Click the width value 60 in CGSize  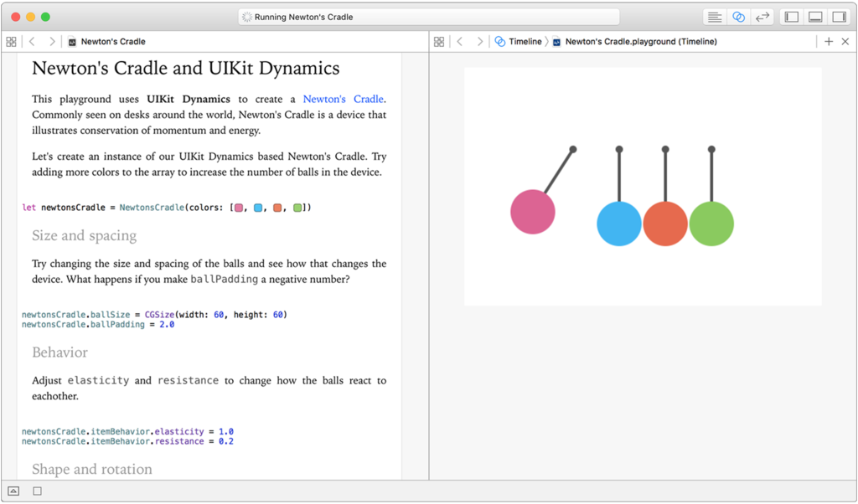coord(219,315)
